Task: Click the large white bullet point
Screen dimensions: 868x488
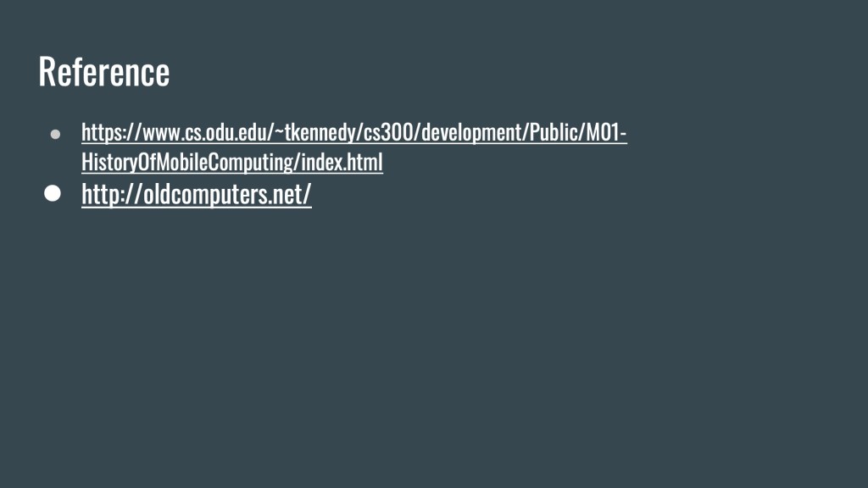Action: pos(53,193)
